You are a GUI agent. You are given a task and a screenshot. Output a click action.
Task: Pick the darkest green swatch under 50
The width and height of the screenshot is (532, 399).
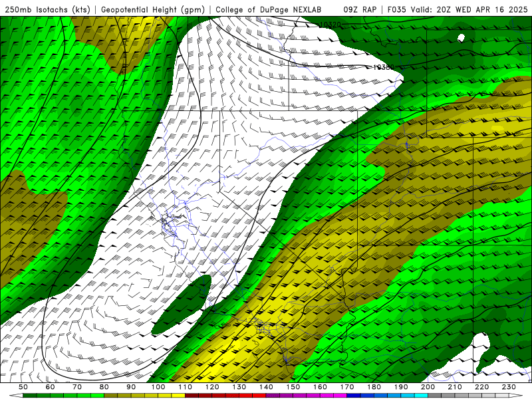30,396
